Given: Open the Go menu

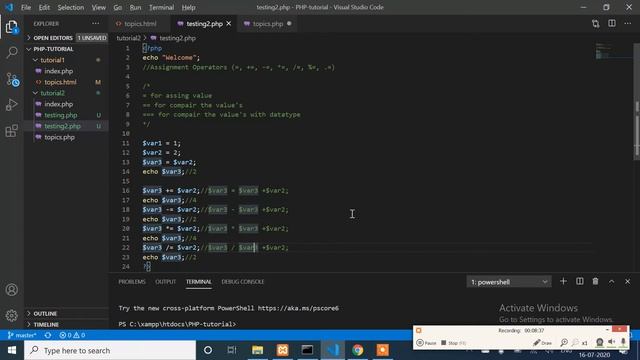Looking at the screenshot, I should tap(118, 7).
